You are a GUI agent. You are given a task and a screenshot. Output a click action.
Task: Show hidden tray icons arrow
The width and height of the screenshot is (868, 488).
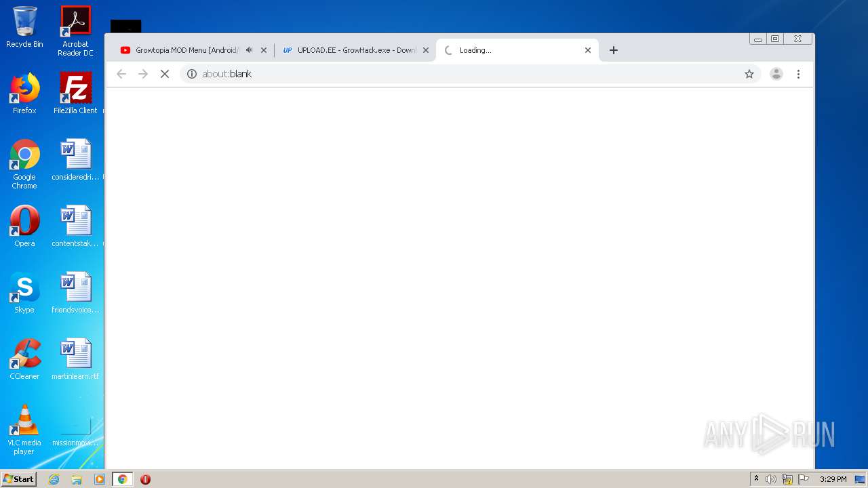[x=756, y=479]
